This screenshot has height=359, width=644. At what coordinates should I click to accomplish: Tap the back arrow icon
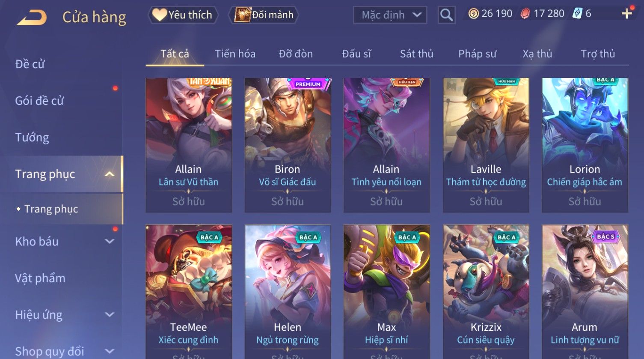point(32,17)
